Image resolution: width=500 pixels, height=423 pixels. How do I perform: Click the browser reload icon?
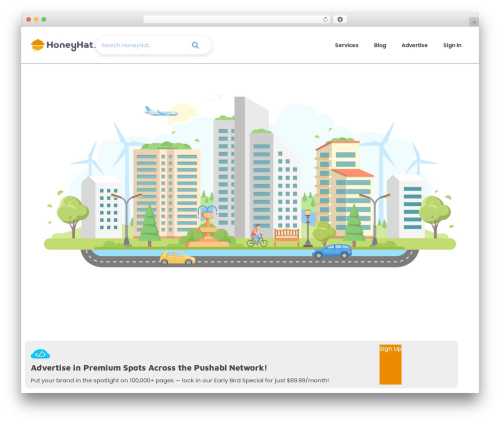pyautogui.click(x=325, y=19)
